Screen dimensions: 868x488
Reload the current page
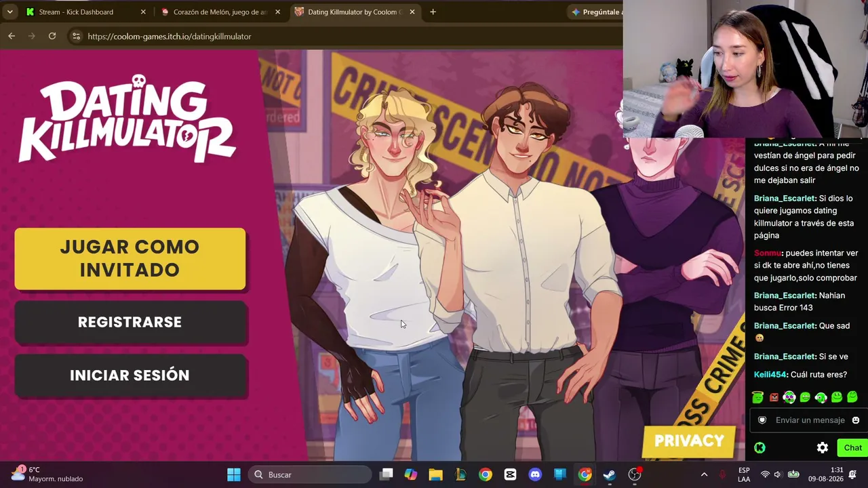52,36
